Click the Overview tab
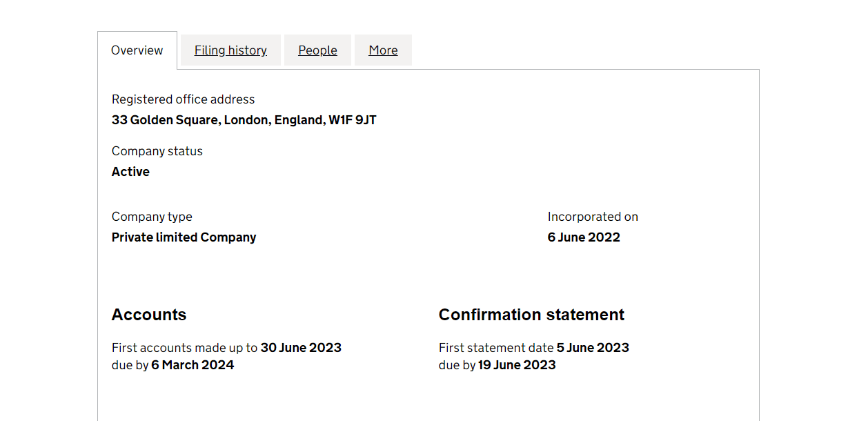The image size is (868, 421). tap(137, 50)
